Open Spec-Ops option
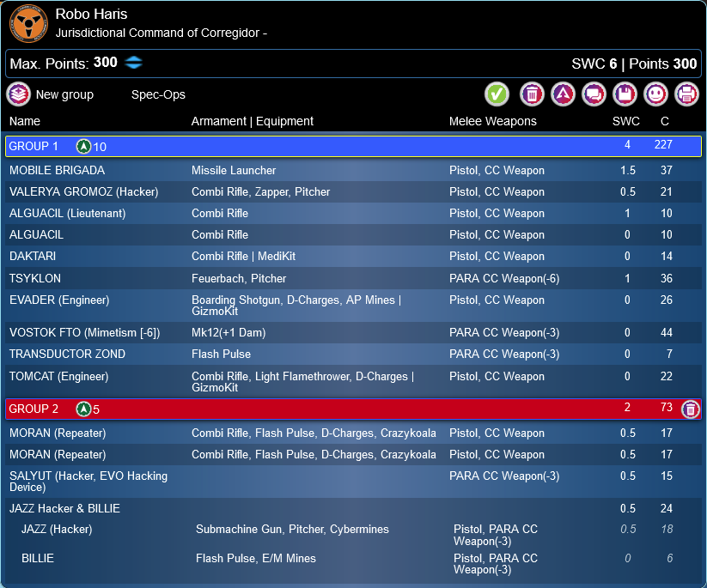 158,94
